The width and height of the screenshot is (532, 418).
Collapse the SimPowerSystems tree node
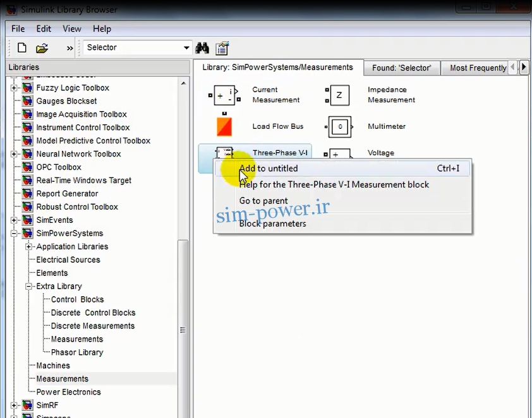click(x=13, y=234)
